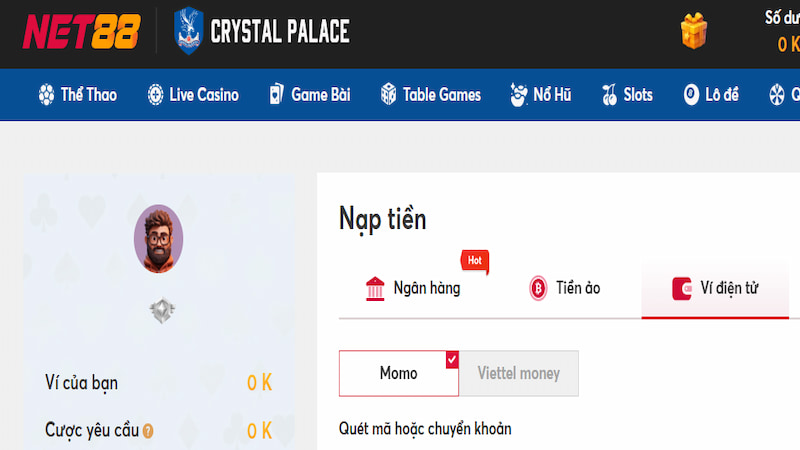The height and width of the screenshot is (450, 800).
Task: Click the VIP rank badge icon
Action: [158, 311]
